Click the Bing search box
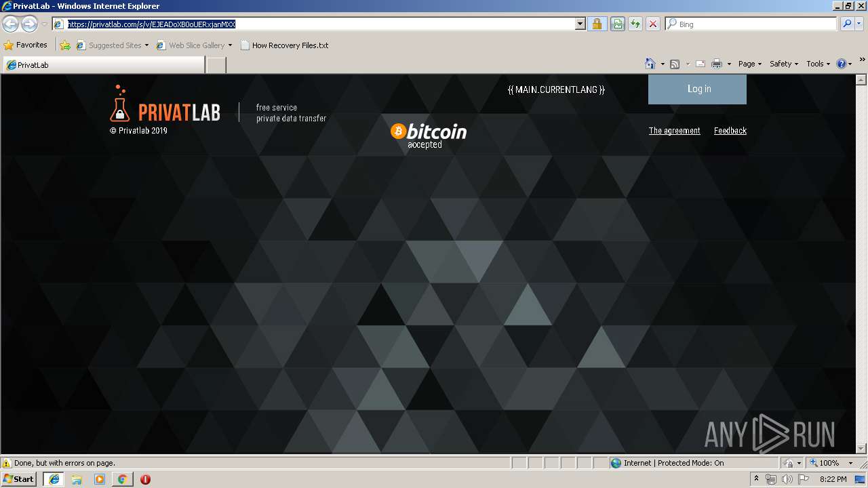 pyautogui.click(x=751, y=24)
